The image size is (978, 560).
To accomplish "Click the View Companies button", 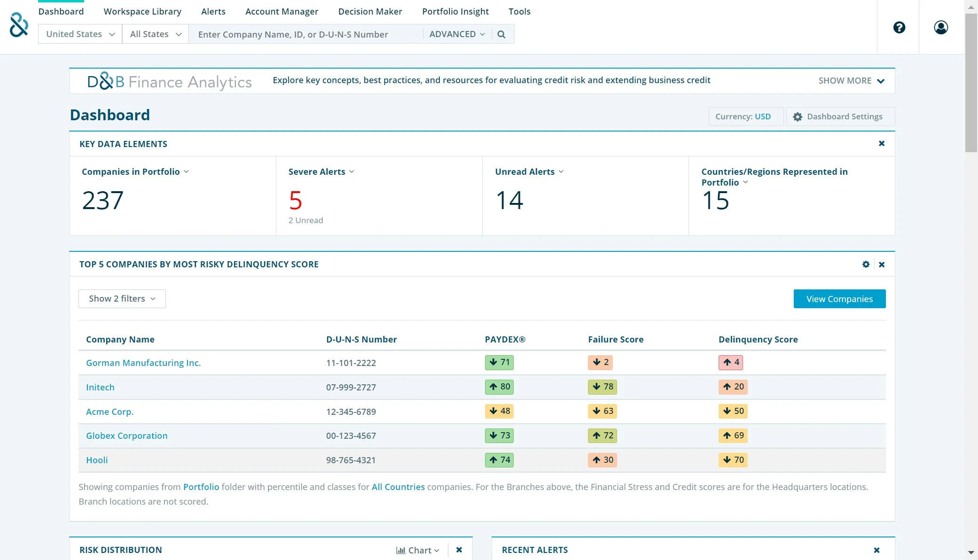I will point(839,299).
